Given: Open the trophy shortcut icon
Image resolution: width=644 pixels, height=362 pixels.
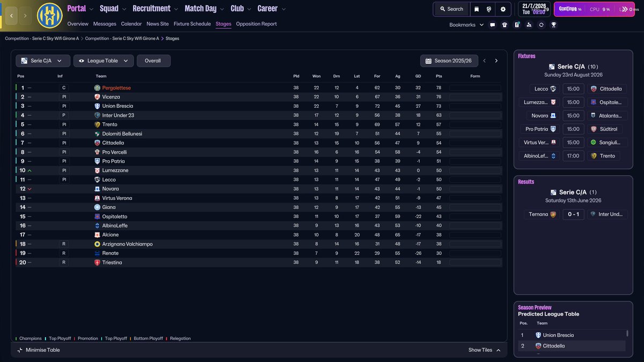Looking at the screenshot, I should pos(553,25).
